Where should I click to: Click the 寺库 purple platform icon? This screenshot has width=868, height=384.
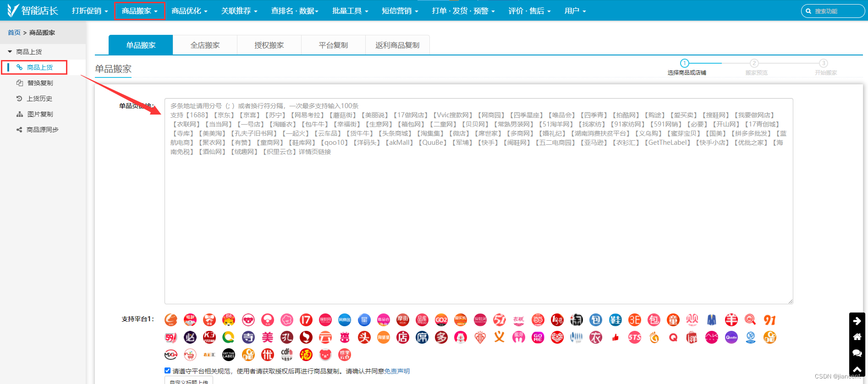point(248,338)
